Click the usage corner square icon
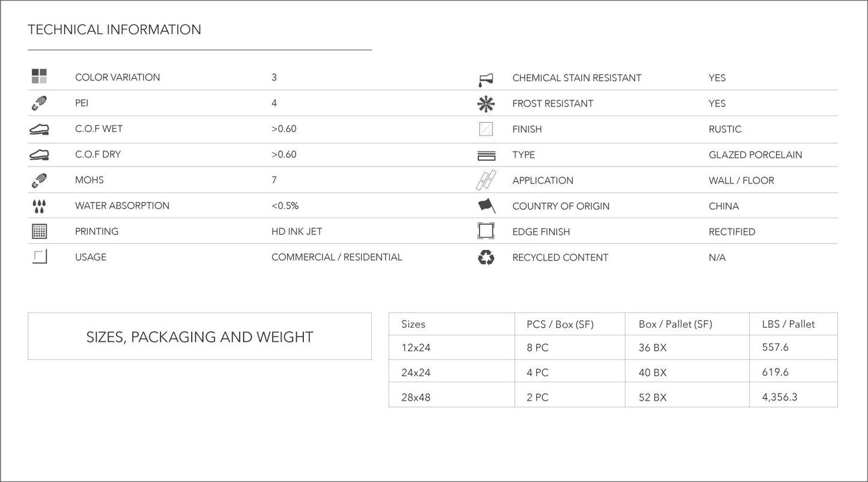 click(40, 257)
